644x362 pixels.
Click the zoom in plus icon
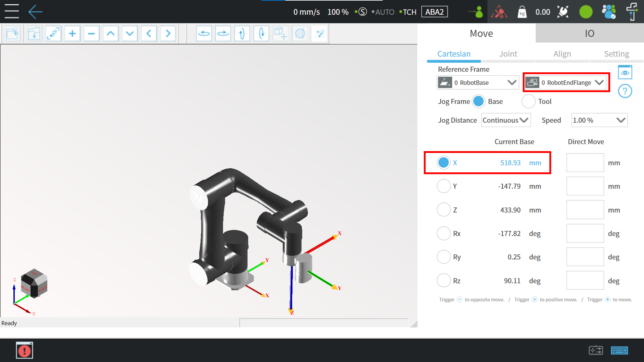pos(72,34)
